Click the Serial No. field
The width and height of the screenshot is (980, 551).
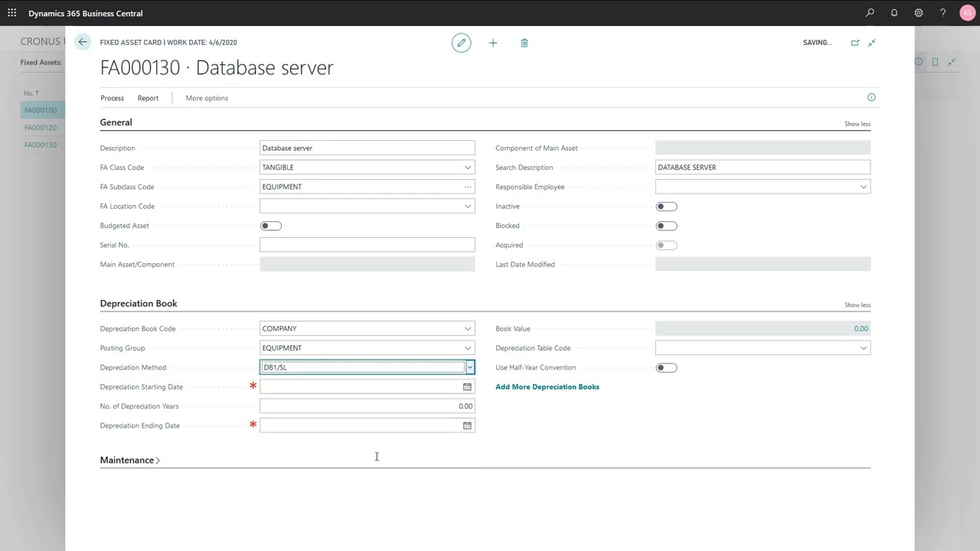point(367,245)
